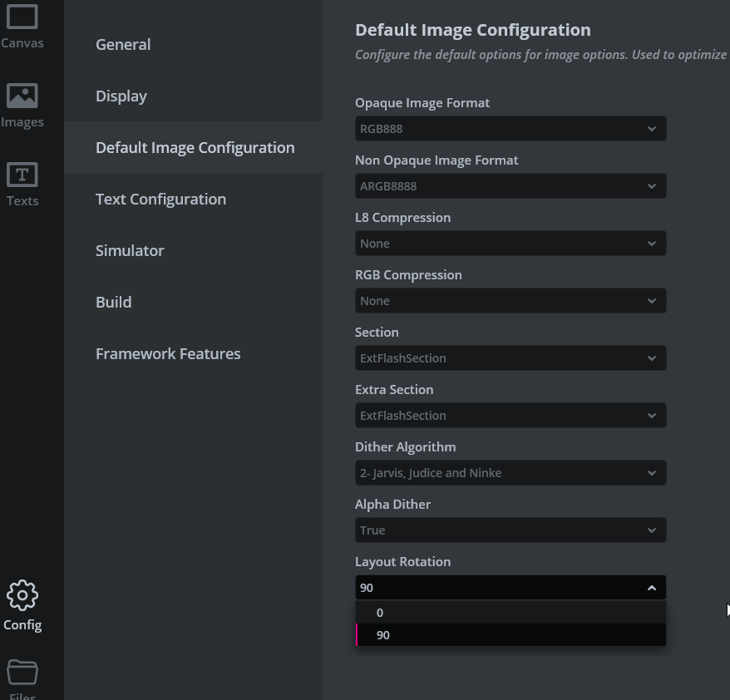This screenshot has height=700, width=730.
Task: Open the L8 Compression dropdown
Action: click(510, 243)
